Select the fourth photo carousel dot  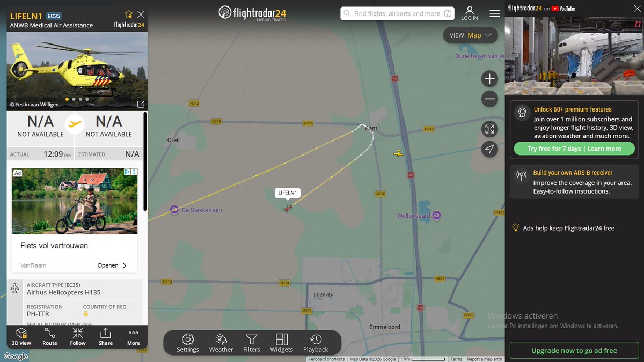(x=87, y=99)
